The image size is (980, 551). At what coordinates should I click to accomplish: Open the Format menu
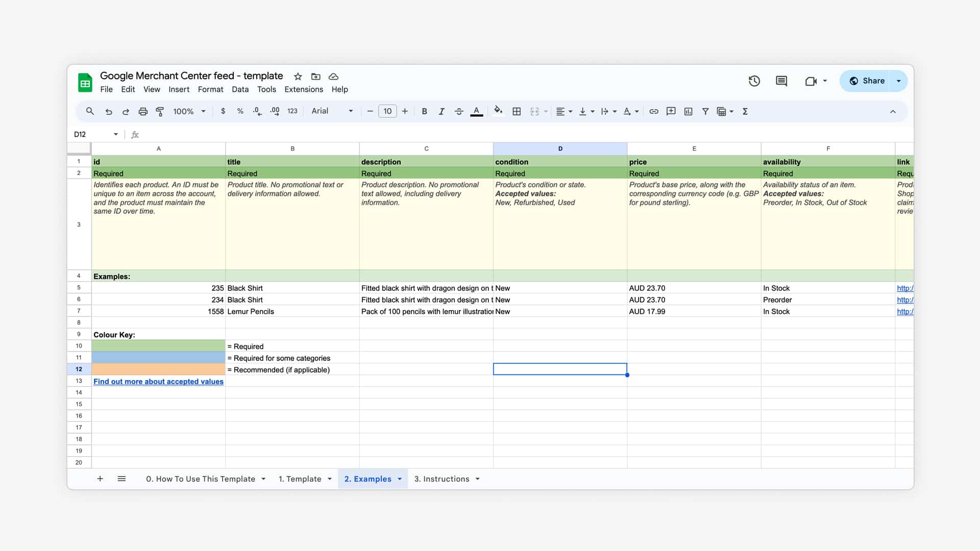tap(211, 89)
